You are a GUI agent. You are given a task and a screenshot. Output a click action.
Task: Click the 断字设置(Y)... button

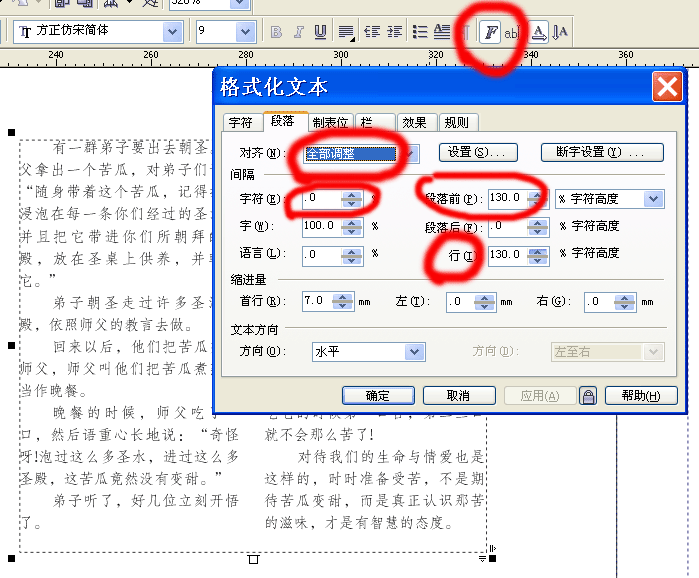(x=602, y=152)
